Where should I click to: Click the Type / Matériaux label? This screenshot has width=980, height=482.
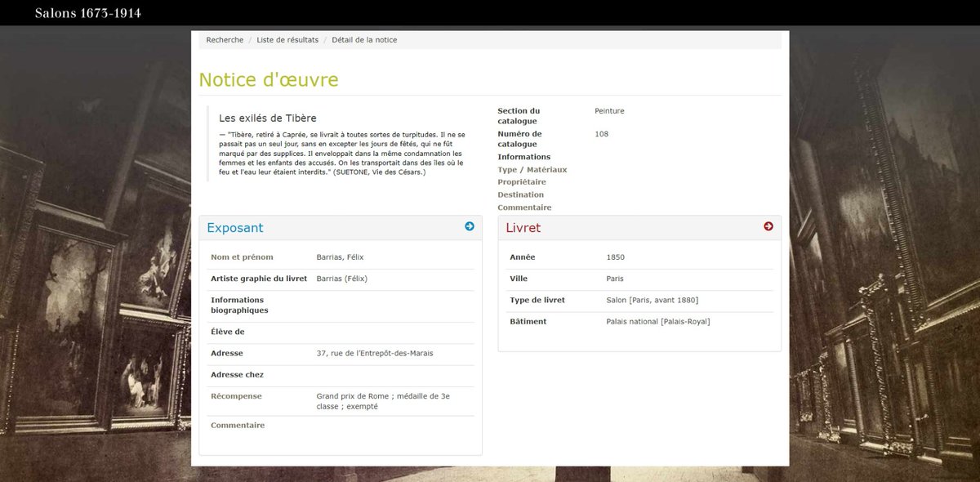(x=532, y=170)
